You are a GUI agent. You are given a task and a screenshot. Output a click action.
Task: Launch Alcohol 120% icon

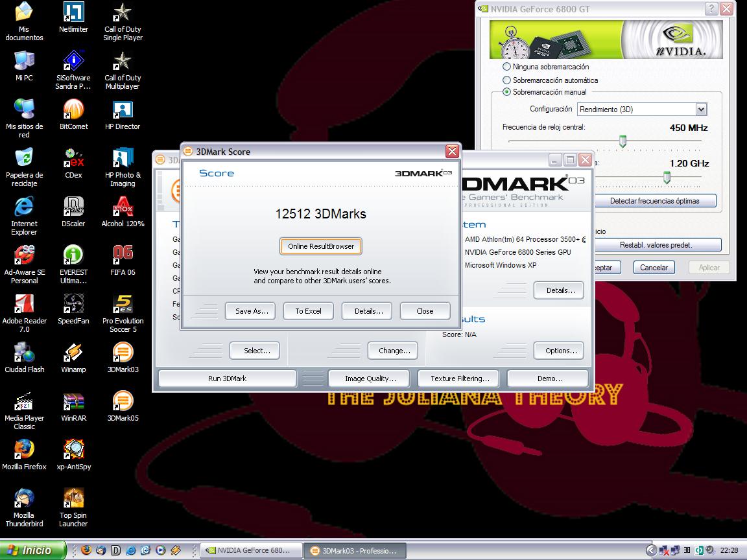coord(123,212)
